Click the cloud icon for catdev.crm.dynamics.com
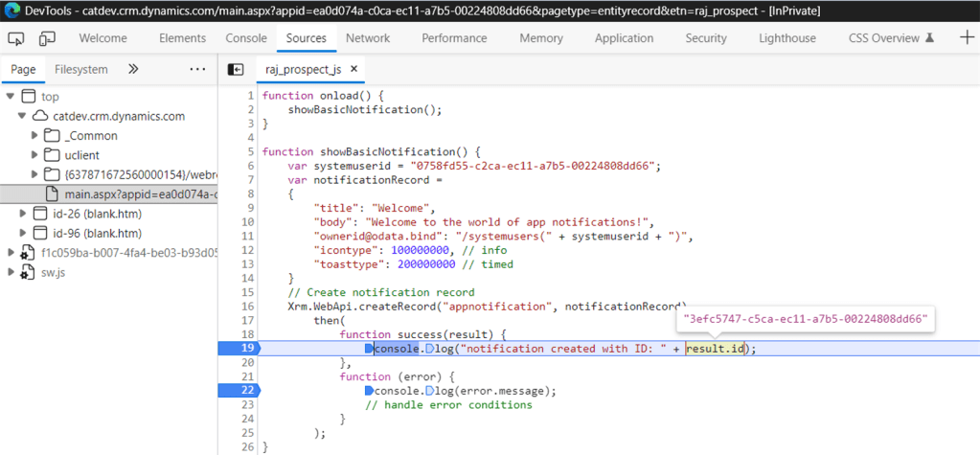The width and height of the screenshot is (980, 455). (40, 116)
